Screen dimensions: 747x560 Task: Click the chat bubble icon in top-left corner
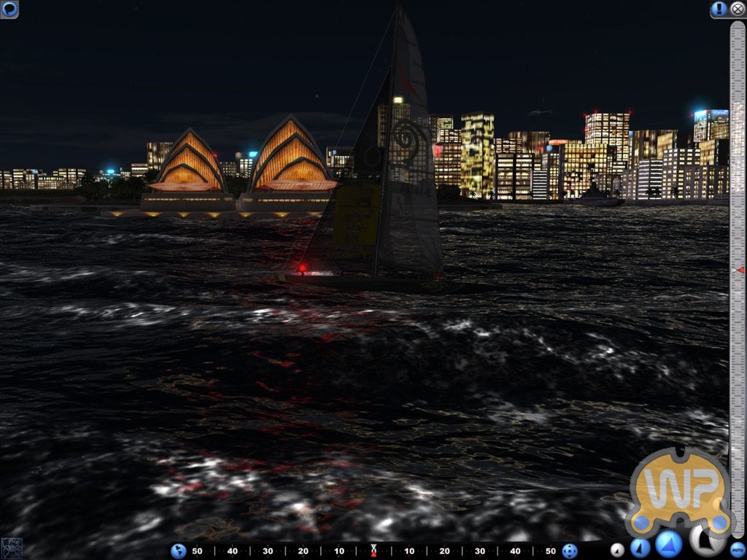[x=9, y=9]
